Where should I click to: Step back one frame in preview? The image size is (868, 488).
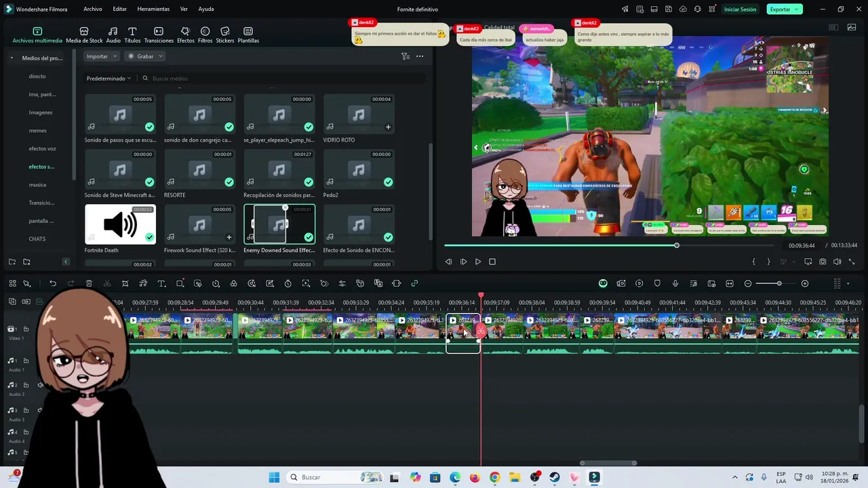[x=448, y=262]
